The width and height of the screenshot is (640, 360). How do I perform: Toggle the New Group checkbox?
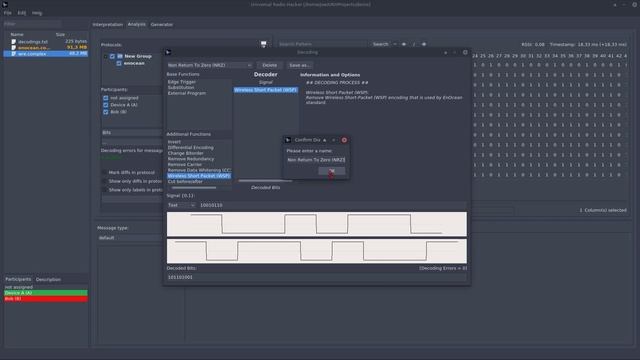112,56
